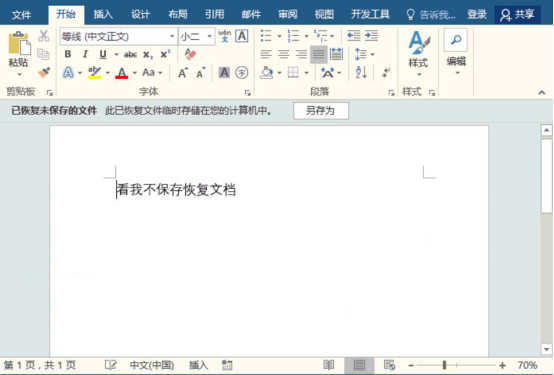Shrink font size with small A
This screenshot has height=375, width=554.
[201, 73]
